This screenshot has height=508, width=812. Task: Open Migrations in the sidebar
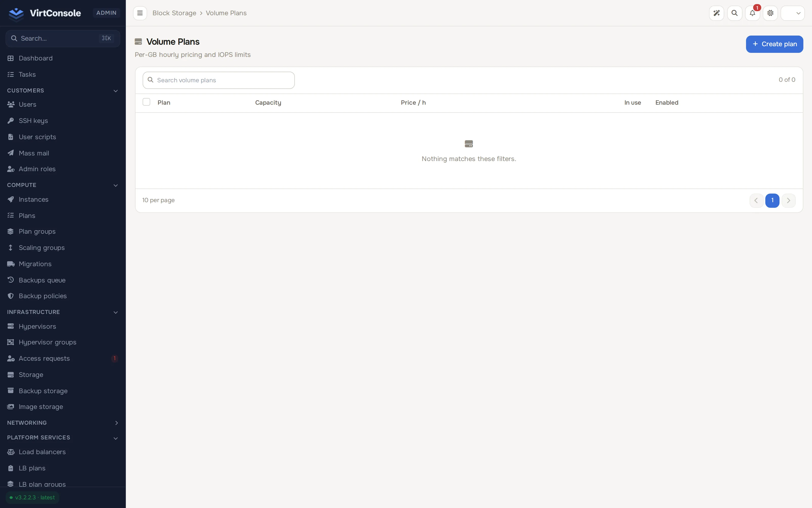click(x=63, y=264)
